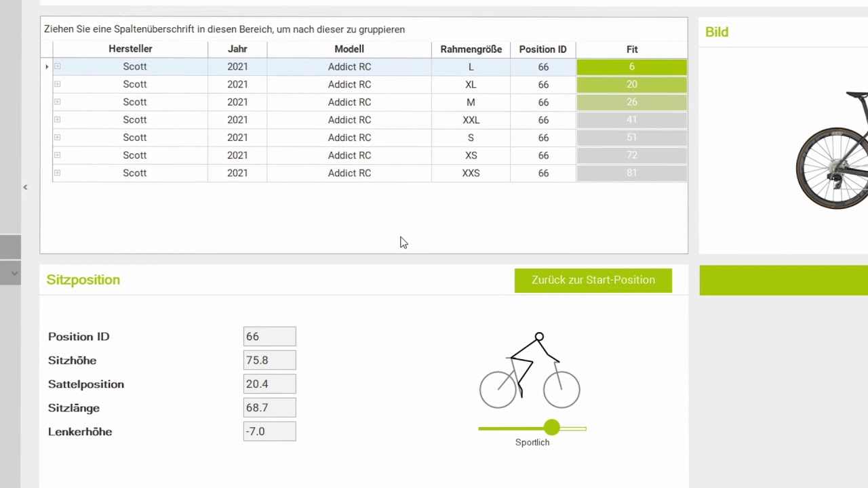Click the grouping hint area text
The height and width of the screenshot is (488, 868).
point(224,29)
